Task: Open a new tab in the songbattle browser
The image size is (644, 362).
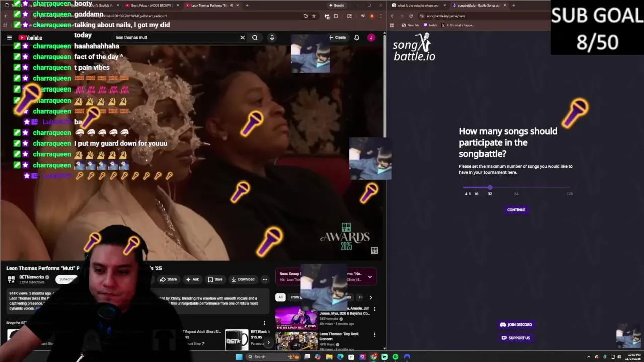Action: [513, 5]
